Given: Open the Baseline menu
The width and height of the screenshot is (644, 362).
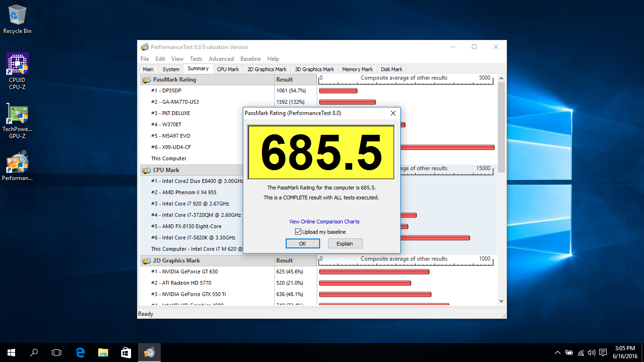Looking at the screenshot, I should [x=250, y=59].
